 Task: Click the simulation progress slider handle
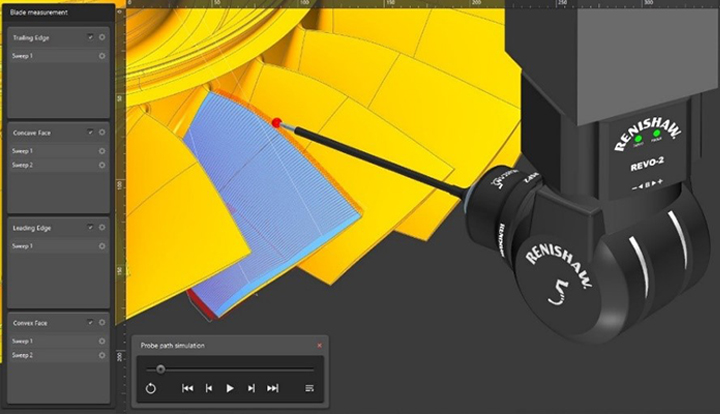[x=160, y=369]
